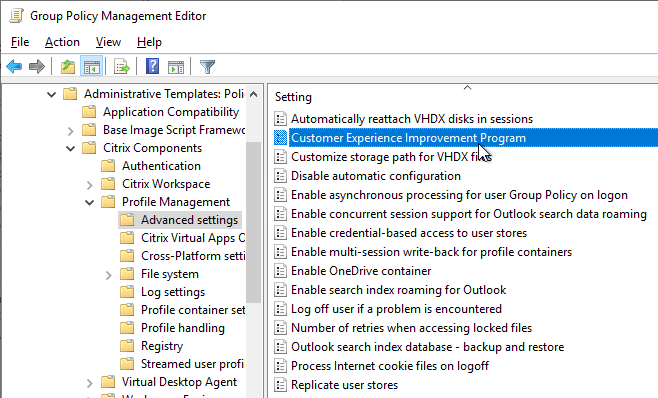
Task: Click icon beside Log off user if problem
Action: (x=280, y=309)
